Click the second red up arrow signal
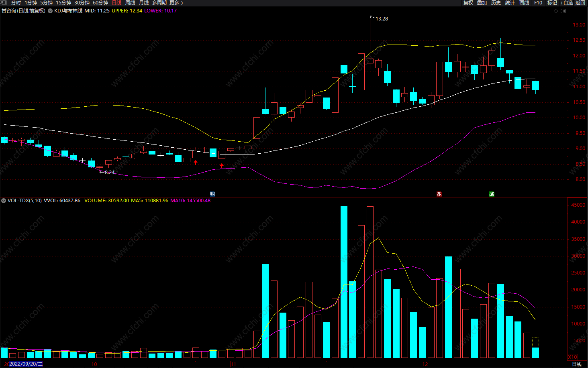The image size is (588, 368). pos(222,165)
